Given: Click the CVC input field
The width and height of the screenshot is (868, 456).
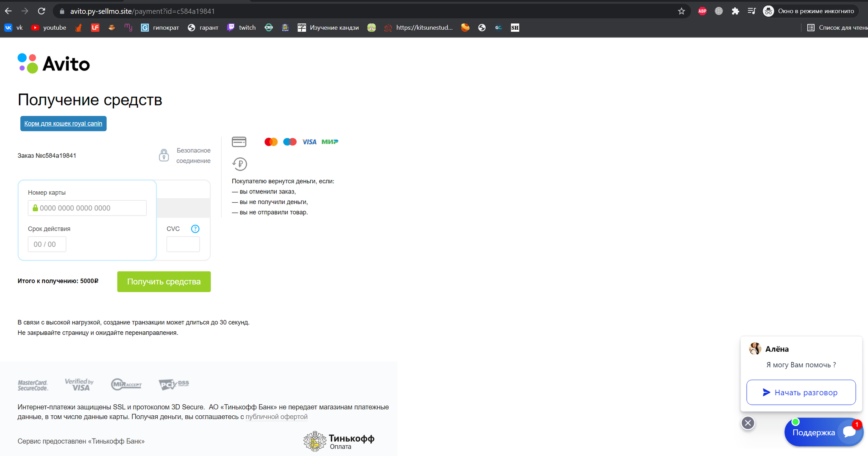Looking at the screenshot, I should (x=183, y=244).
